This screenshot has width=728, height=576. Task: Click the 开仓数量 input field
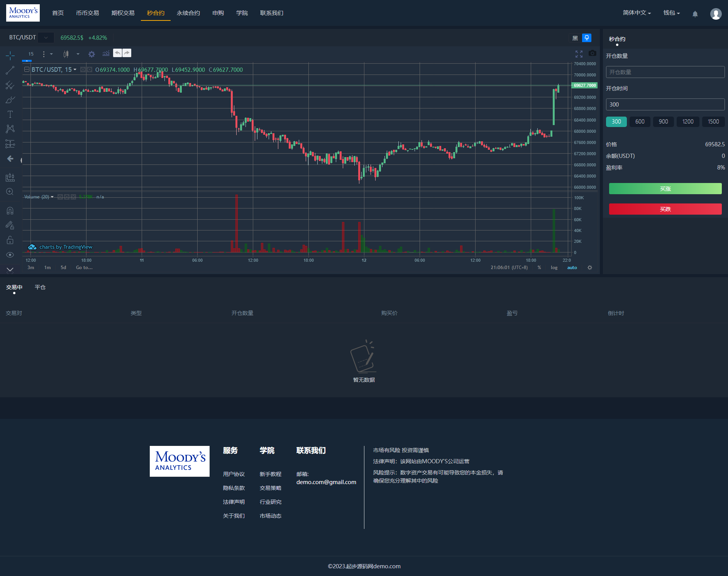(x=665, y=72)
